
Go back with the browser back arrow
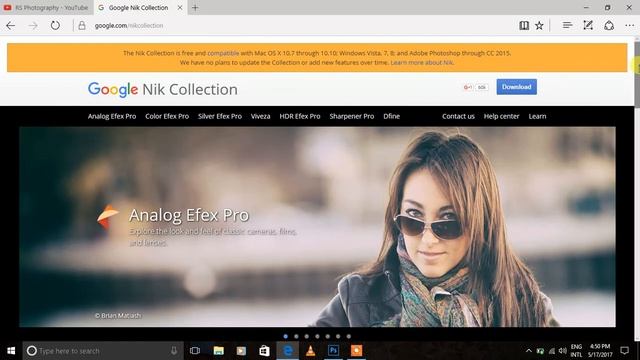(11, 25)
